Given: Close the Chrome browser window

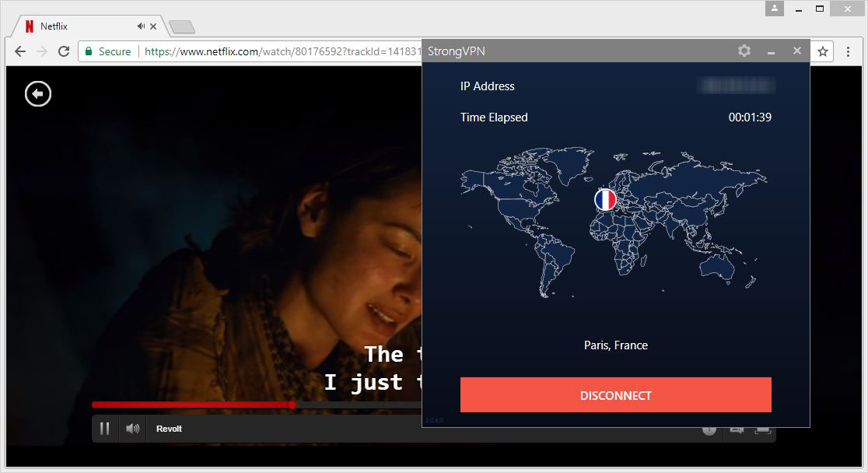Looking at the screenshot, I should (848, 9).
